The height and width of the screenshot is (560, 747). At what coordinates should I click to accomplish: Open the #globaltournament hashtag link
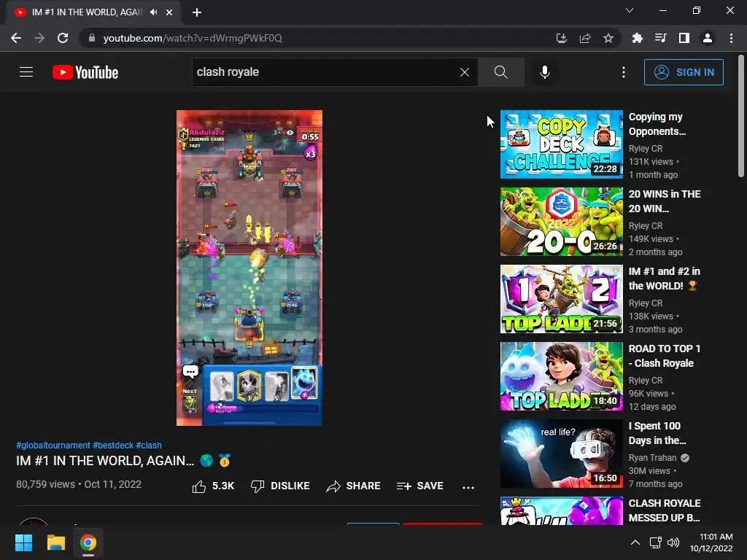tap(53, 446)
